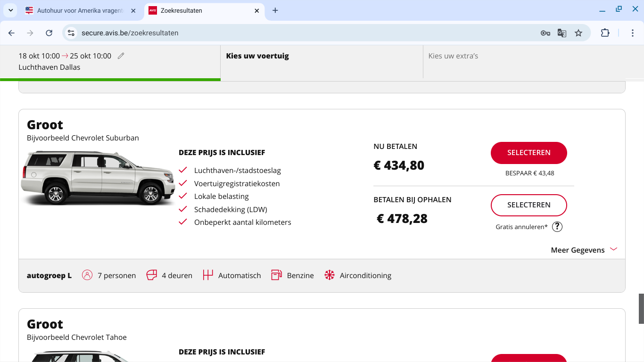This screenshot has height=362, width=644.
Task: Click the help question mark next to Gratis annuleren
Action: (x=557, y=227)
